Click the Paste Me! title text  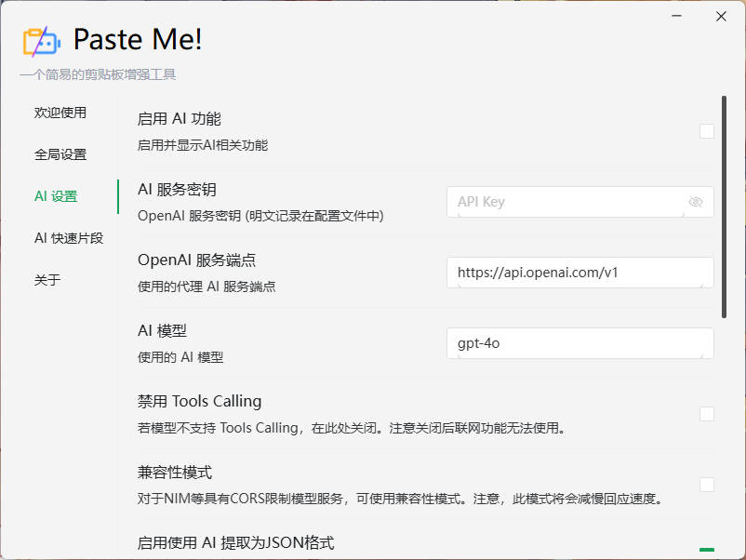138,39
